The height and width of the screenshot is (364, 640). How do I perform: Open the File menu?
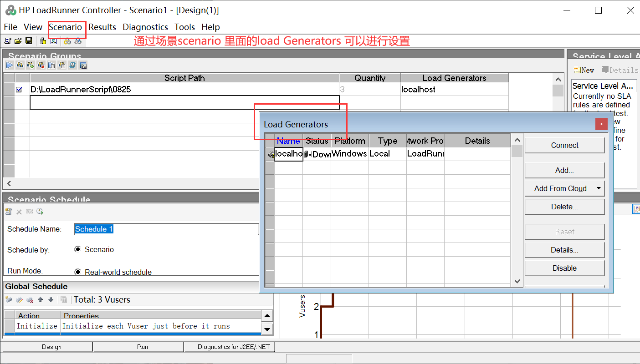(x=10, y=27)
